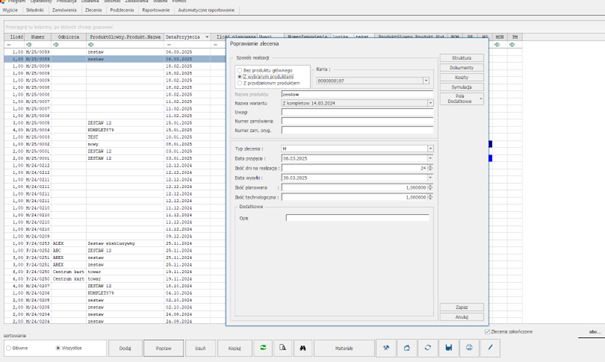Click the Usuń button
Screen dimensions: 605x362
200,348
